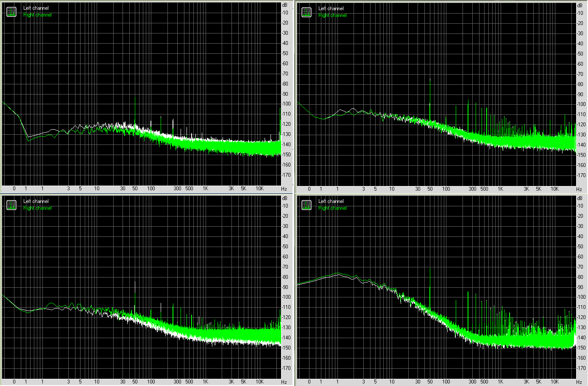Click the grid icon in the bottom-left spectrum graph
The width and height of the screenshot is (588, 386).
11,205
